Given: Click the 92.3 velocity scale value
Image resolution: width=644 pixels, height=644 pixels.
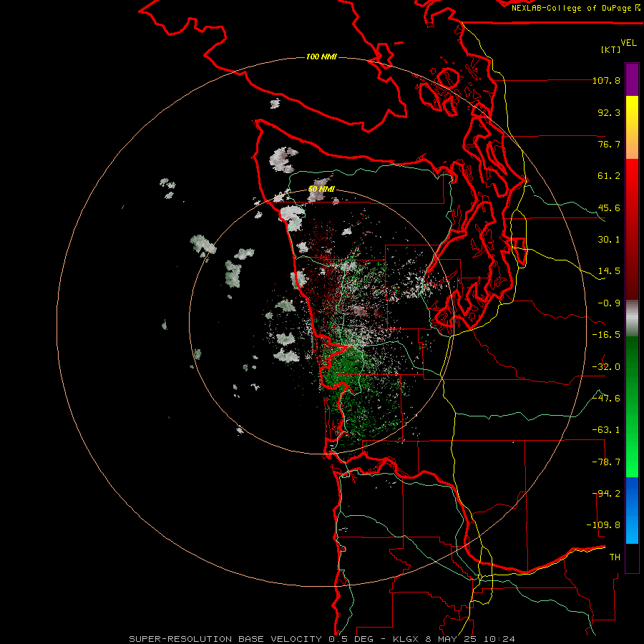Looking at the screenshot, I should (609, 112).
